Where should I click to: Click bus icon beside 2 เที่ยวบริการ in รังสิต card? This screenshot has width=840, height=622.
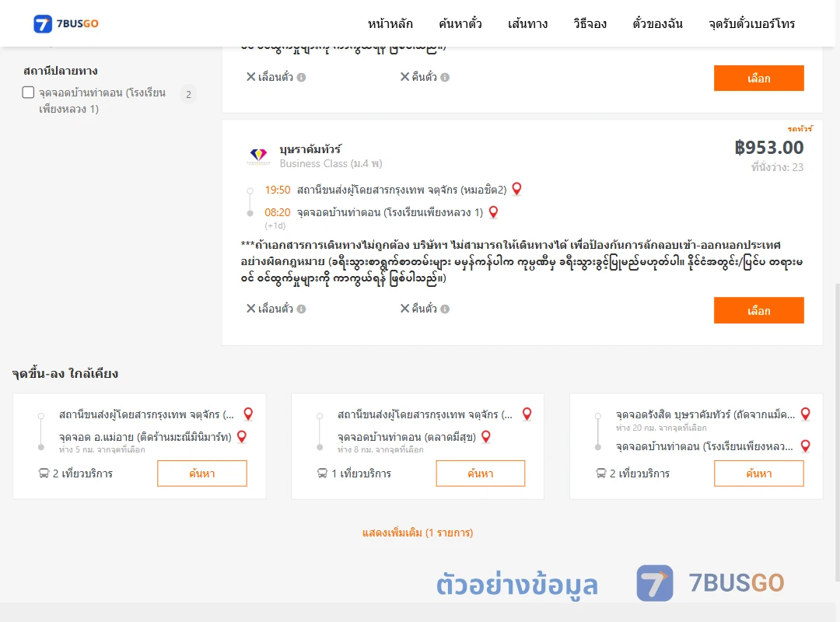click(x=601, y=473)
